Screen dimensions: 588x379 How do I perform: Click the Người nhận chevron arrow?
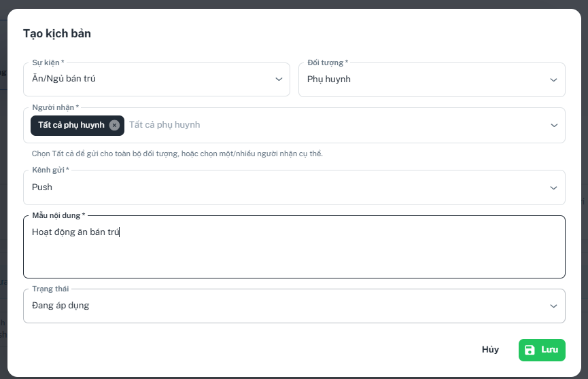(x=554, y=125)
